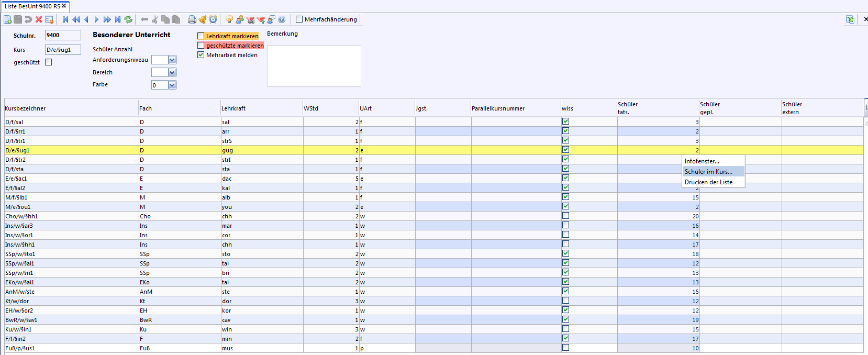Click the light bulb hint icon
The image size is (868, 355).
coord(229,19)
